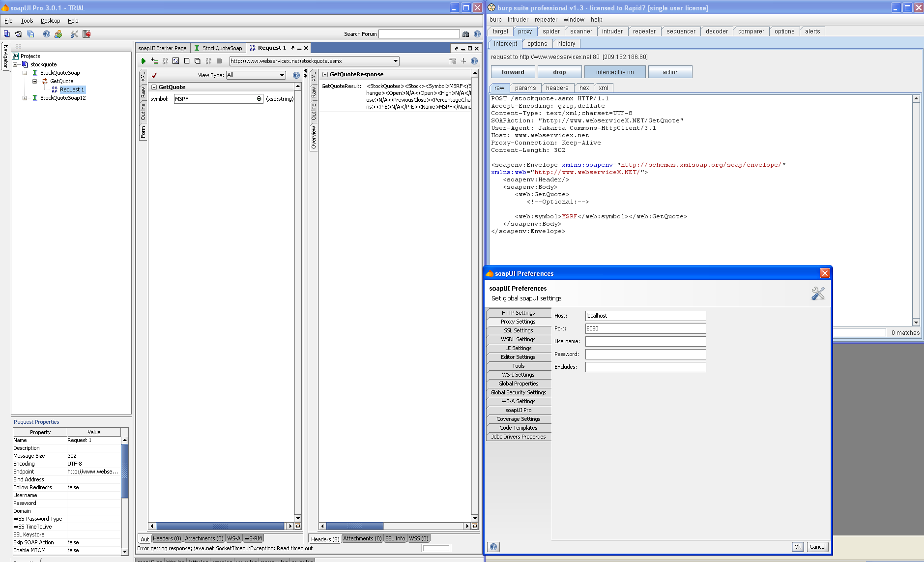Click the exit icon with red arrow
The image size is (924, 562).
click(87, 34)
